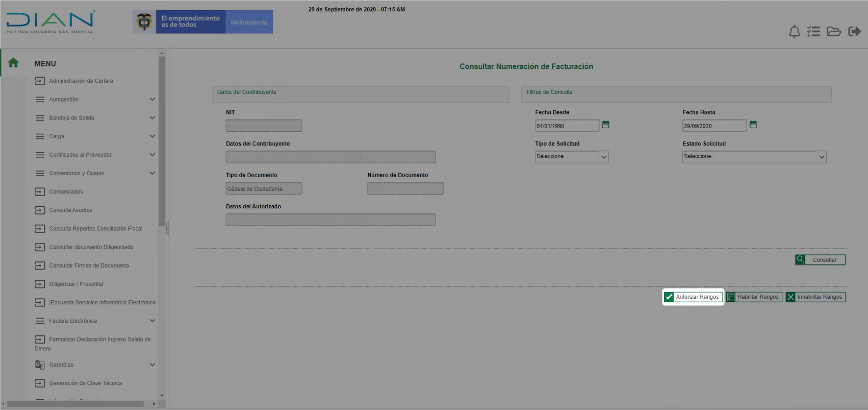This screenshot has width=868, height=410.
Task: Click the Fecha Desde date field
Action: [x=566, y=126]
